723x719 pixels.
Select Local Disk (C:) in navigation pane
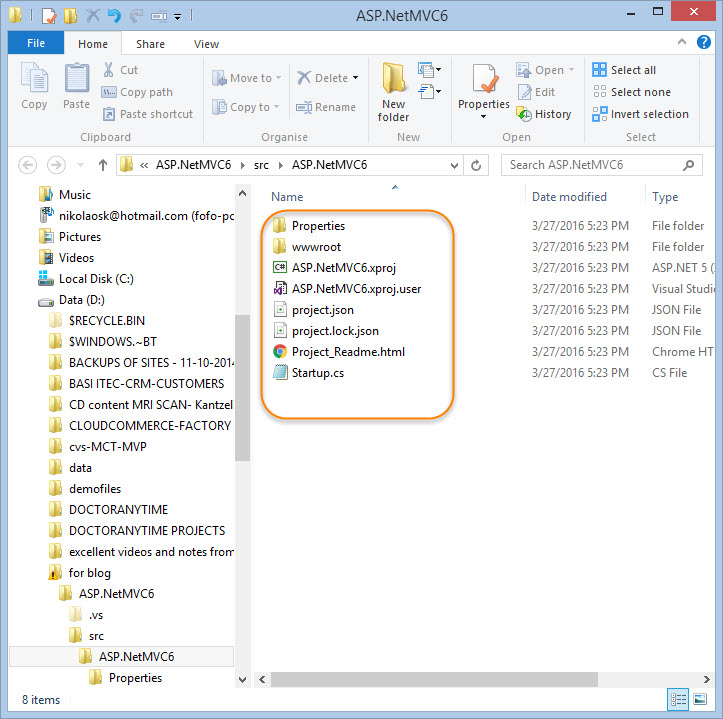86,279
